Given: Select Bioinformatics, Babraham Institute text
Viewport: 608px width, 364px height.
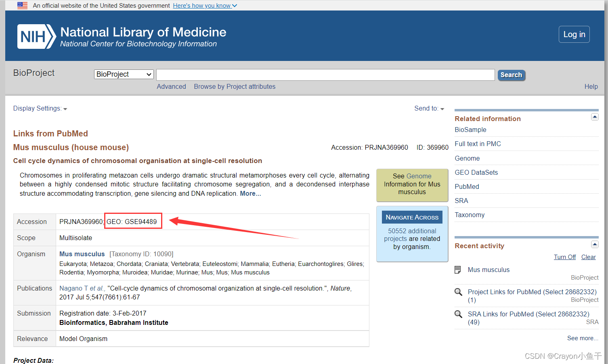Looking at the screenshot, I should click(x=114, y=323).
